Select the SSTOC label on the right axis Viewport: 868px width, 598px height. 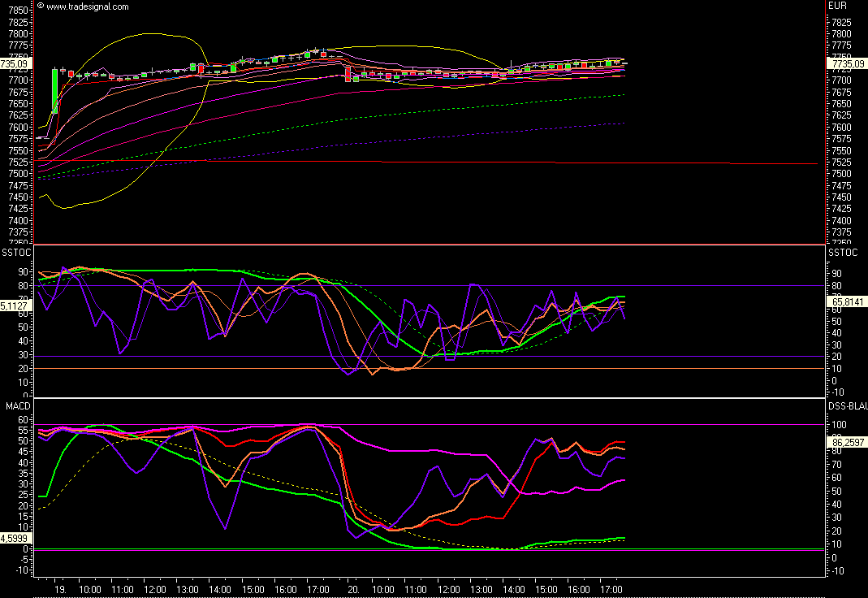pyautogui.click(x=842, y=253)
